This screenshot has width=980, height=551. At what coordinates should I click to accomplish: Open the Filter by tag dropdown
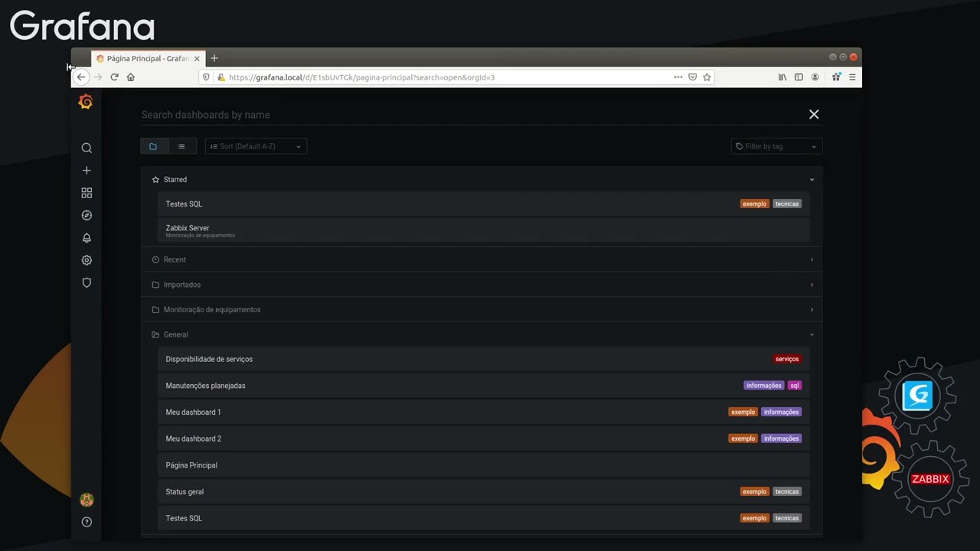776,146
